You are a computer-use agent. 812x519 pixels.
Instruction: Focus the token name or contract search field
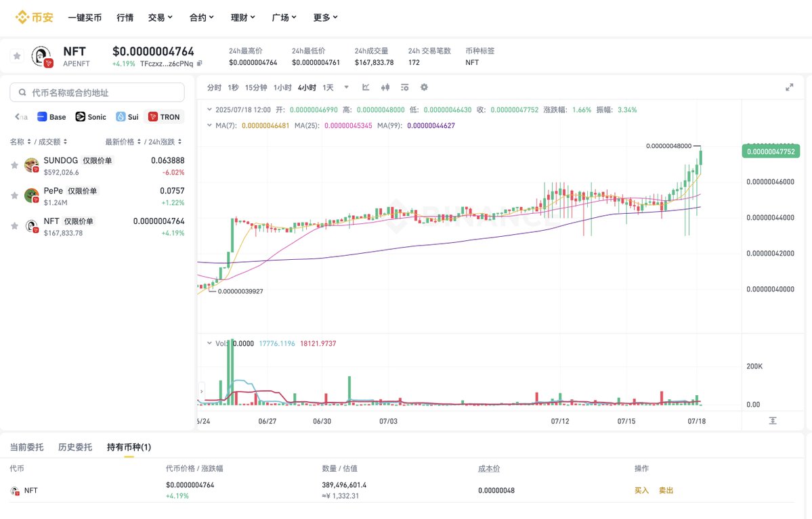[x=97, y=93]
